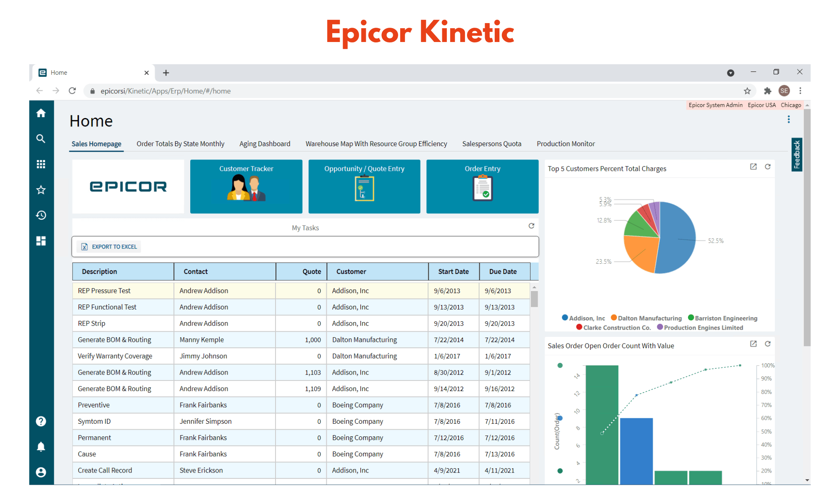Image resolution: width=840 pixels, height=504 pixels.
Task: Open the apps grid menu icon
Action: click(x=41, y=164)
